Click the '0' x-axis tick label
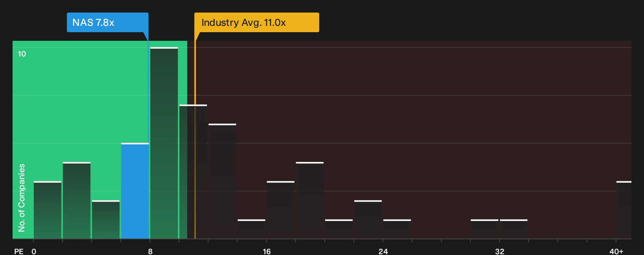 [34, 251]
